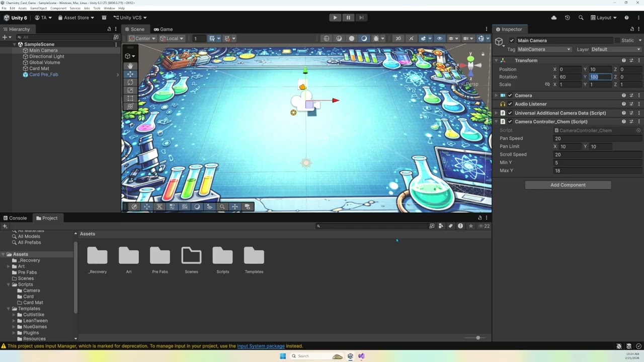Viewport: 644px width, 362px height.
Task: Click the favorites star in Project panel
Action: point(471,226)
